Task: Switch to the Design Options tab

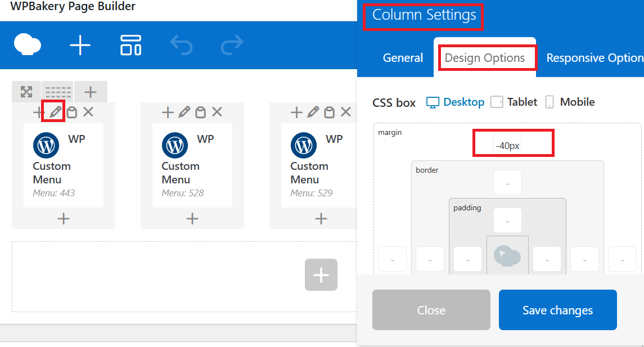Action: click(485, 58)
